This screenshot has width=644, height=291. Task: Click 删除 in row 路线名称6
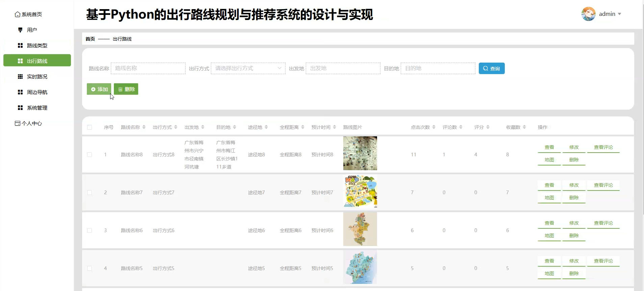point(574,236)
